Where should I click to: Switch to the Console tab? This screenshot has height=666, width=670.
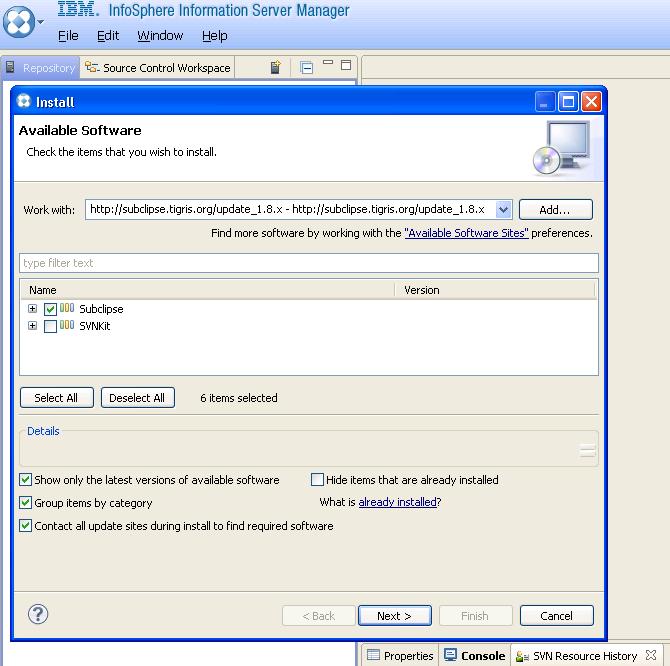click(x=475, y=655)
